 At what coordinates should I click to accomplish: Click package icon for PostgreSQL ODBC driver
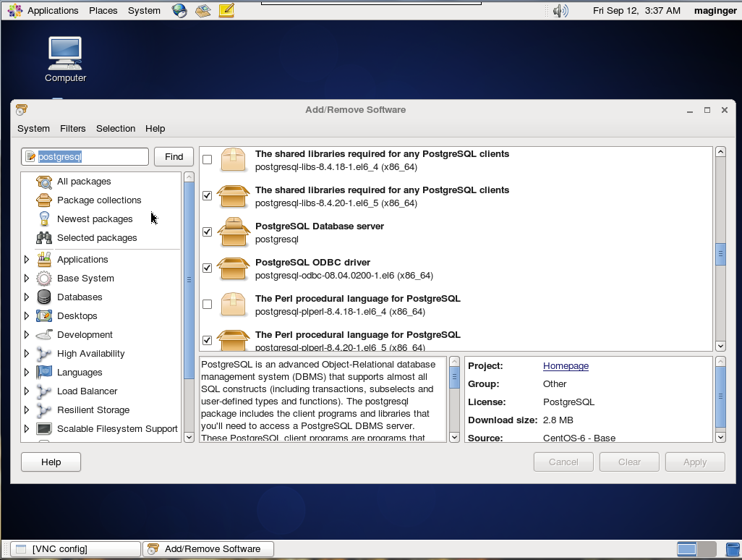tap(233, 268)
